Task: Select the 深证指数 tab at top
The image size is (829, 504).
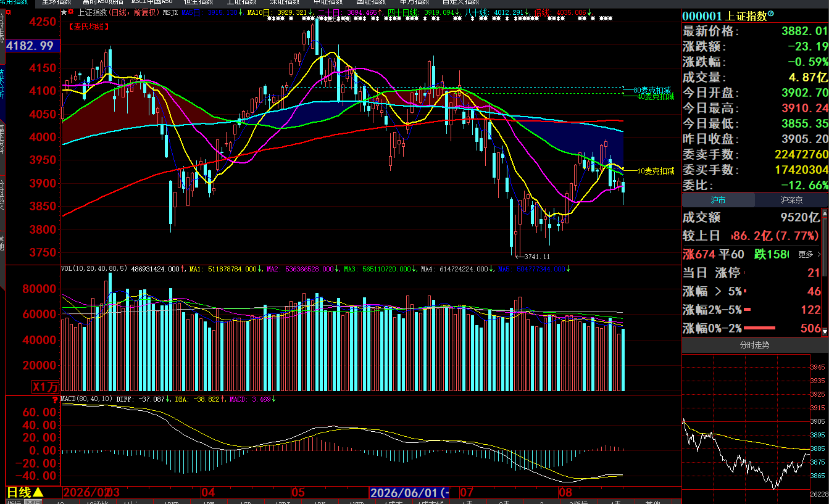Action: tap(284, 2)
